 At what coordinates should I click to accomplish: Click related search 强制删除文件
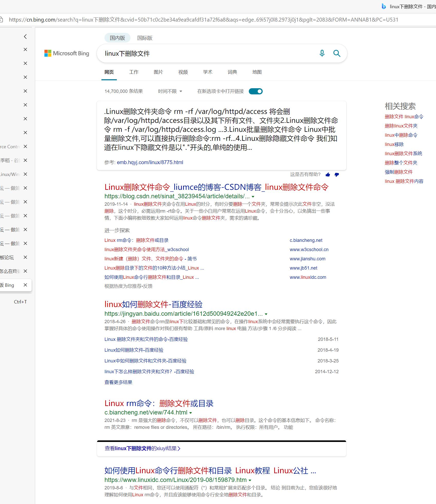tap(399, 172)
